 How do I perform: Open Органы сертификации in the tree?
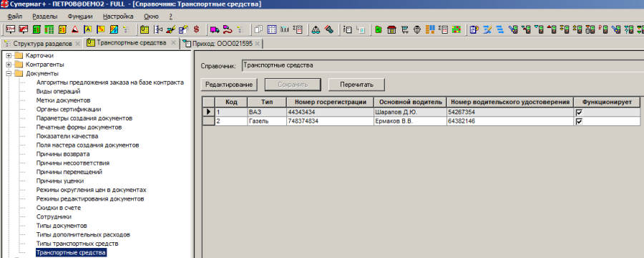(x=69, y=110)
